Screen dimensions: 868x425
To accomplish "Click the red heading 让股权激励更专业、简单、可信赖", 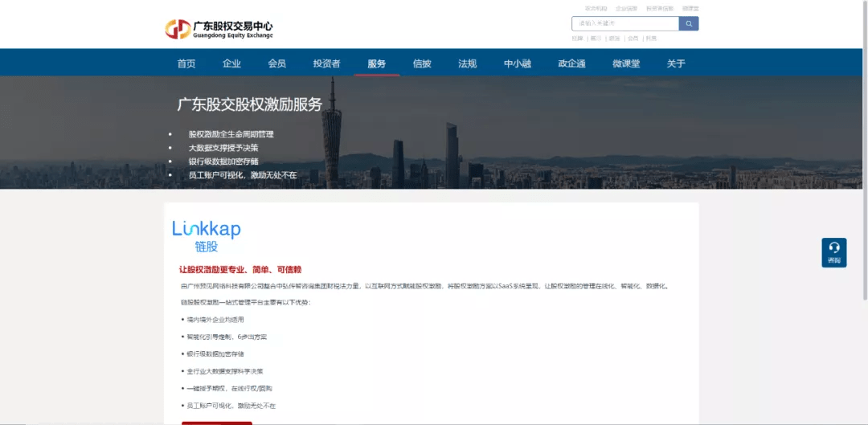I will point(240,269).
